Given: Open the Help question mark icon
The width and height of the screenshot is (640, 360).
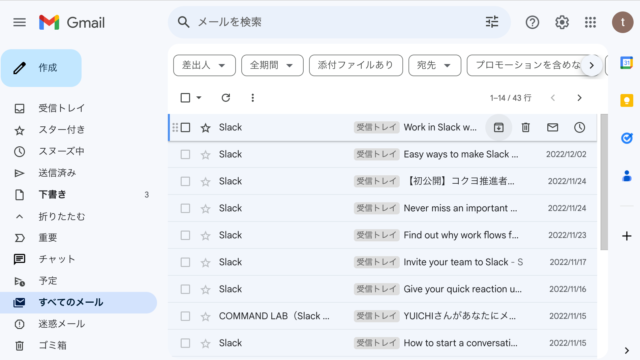Looking at the screenshot, I should tap(532, 22).
